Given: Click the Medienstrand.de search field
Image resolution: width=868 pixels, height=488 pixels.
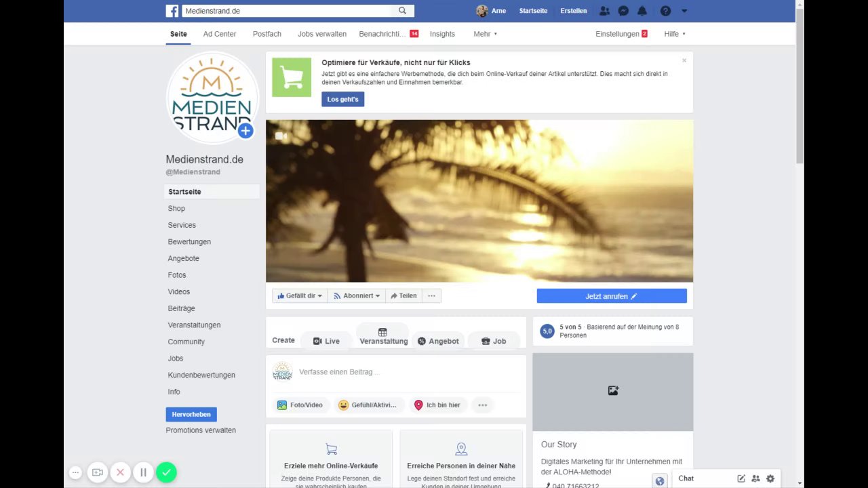Looking at the screenshot, I should [x=288, y=11].
